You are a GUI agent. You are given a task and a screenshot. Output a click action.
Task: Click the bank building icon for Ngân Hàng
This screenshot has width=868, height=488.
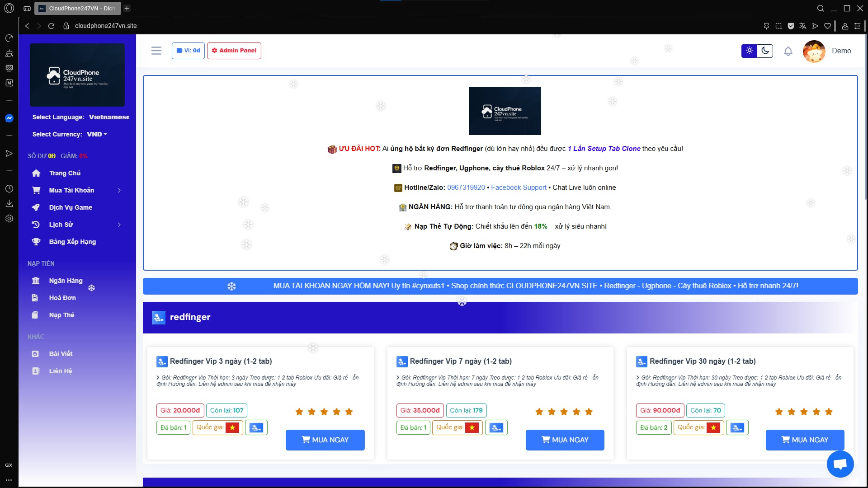click(x=36, y=281)
